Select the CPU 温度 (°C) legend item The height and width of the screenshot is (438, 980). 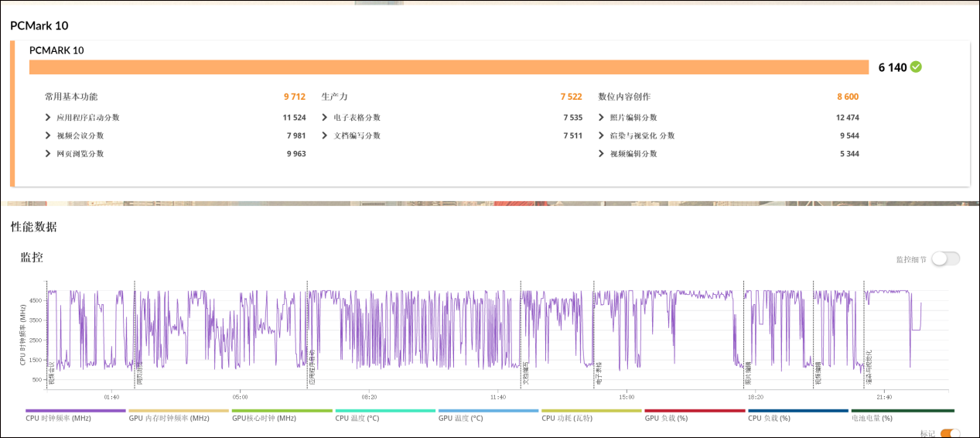(x=357, y=418)
